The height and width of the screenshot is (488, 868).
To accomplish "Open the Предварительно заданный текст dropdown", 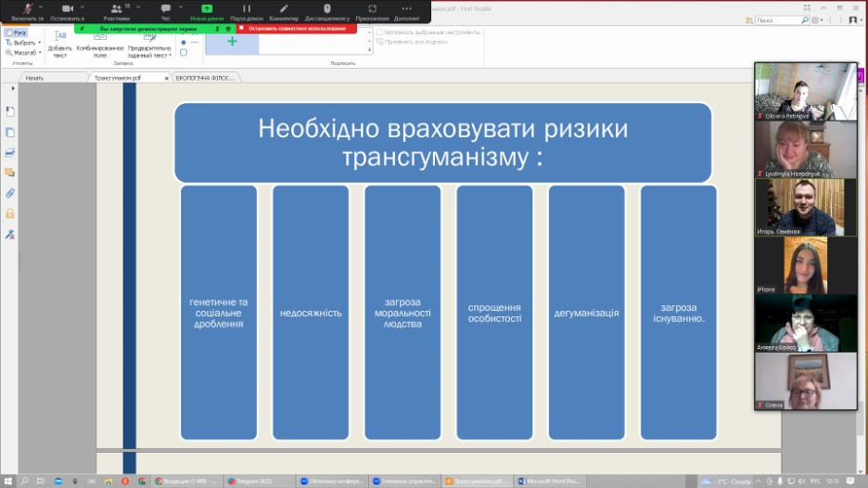I will (149, 45).
